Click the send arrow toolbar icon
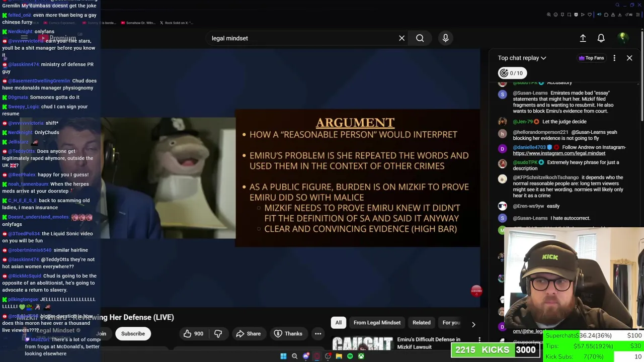This screenshot has width=644, height=362. coord(583,15)
